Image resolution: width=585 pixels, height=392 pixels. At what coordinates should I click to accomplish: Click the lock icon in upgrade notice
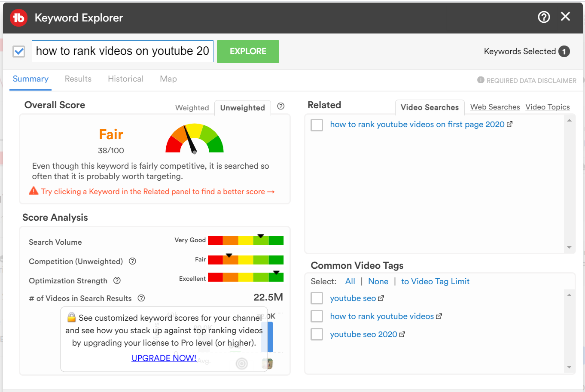click(x=71, y=317)
